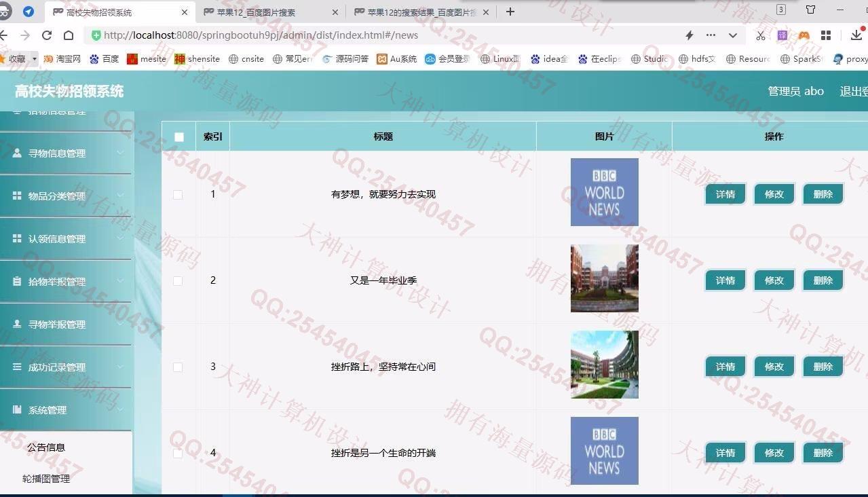Viewport: 868px width, 497px height.
Task: Click 删除 for 挫折路上，坚持常在心间
Action: pyautogui.click(x=823, y=367)
